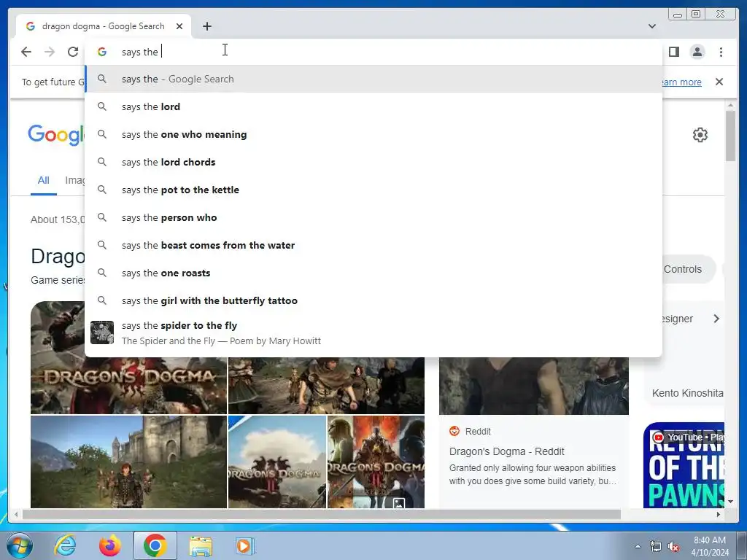Screen dimensions: 747x560
Task: Click the Google G icon in address bar
Action: 102,52
